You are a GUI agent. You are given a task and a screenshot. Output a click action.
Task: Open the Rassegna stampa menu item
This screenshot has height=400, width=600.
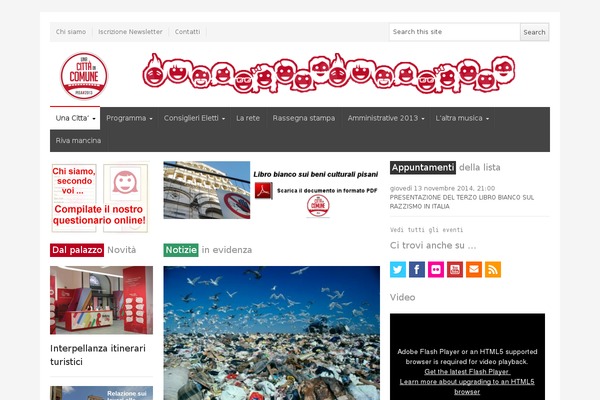point(304,118)
